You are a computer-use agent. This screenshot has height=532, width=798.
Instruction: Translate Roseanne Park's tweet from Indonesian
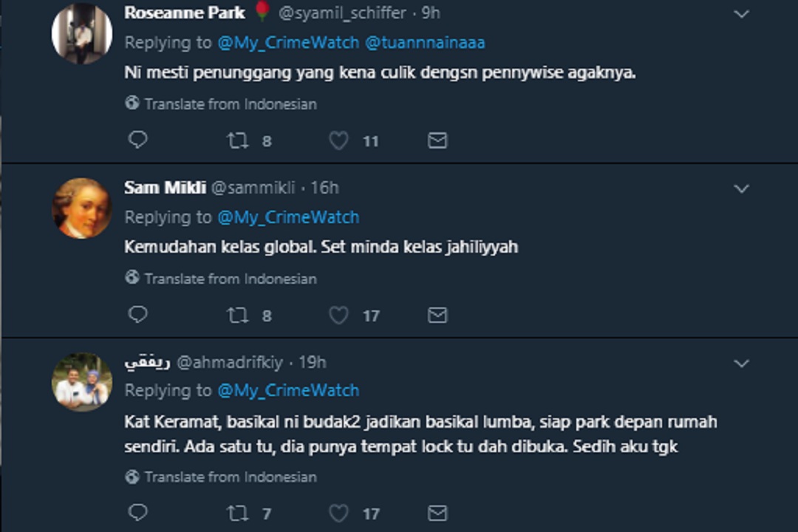[x=230, y=104]
